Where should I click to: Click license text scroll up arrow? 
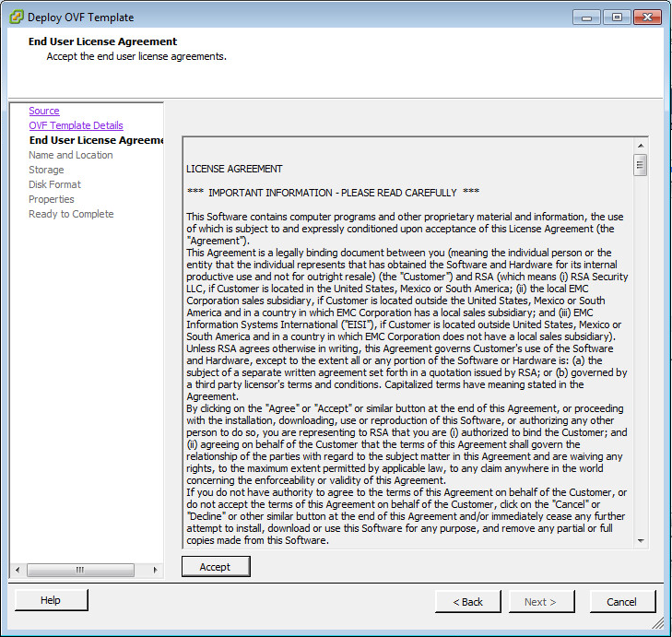(641, 146)
